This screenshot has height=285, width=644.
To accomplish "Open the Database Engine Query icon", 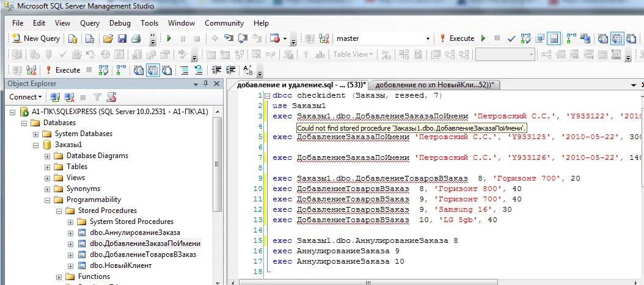I will click(x=73, y=38).
